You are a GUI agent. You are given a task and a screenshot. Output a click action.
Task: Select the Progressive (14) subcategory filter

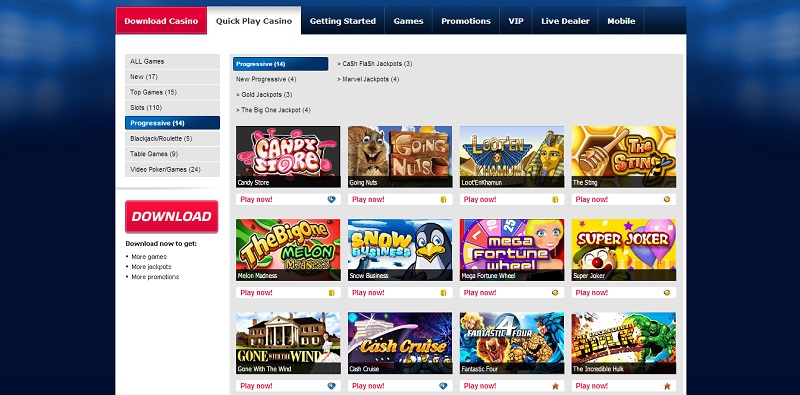tap(281, 64)
